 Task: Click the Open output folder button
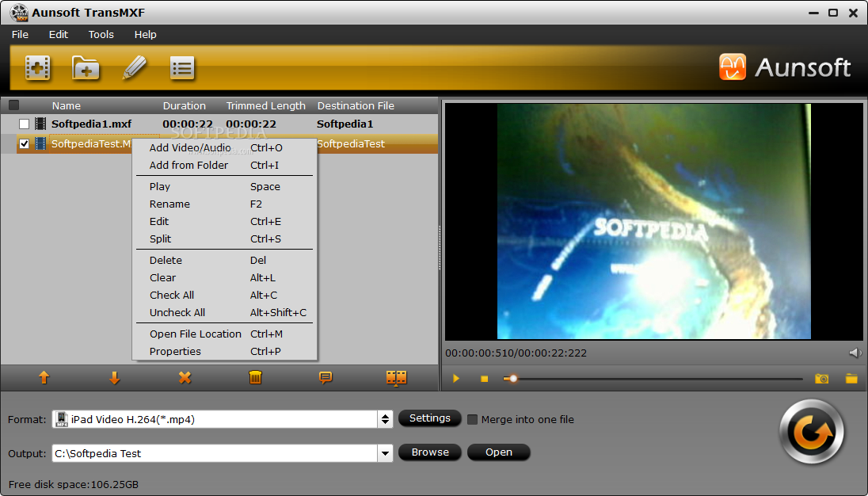[x=499, y=452]
